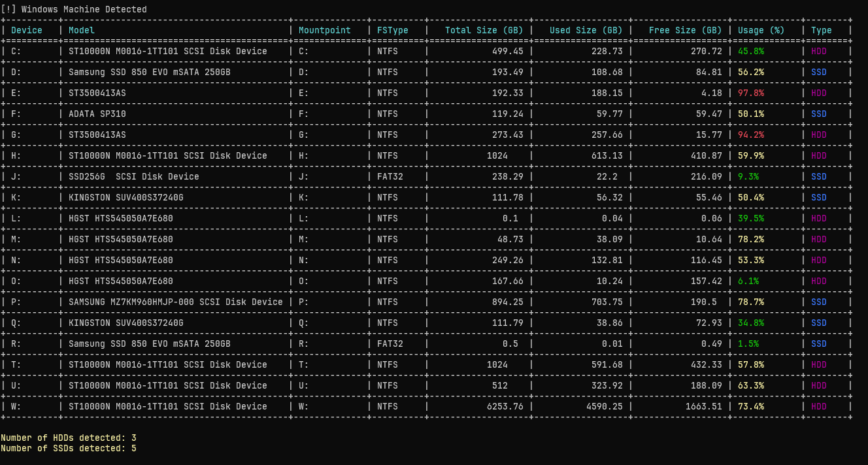Click 'Number of HDDs detected: 3' line
The height and width of the screenshot is (465, 868).
(x=69, y=438)
